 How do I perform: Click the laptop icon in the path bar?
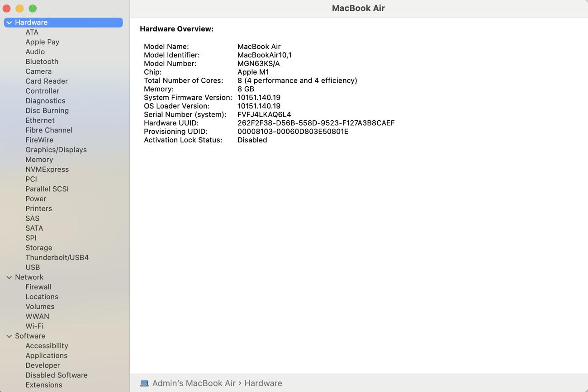(144, 383)
